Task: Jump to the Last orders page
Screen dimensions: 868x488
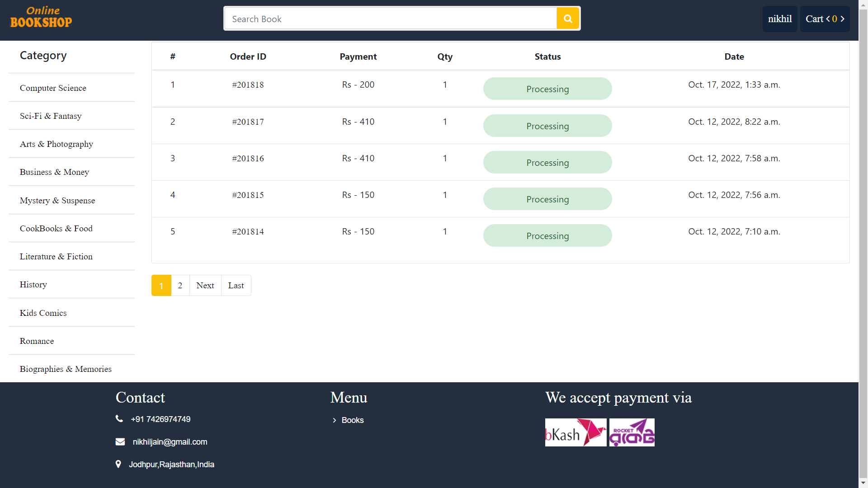Action: click(236, 286)
